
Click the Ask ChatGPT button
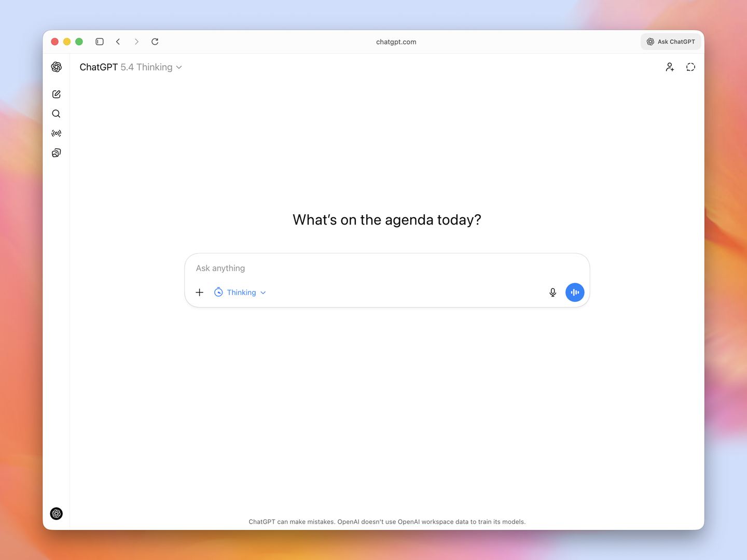pyautogui.click(x=671, y=41)
